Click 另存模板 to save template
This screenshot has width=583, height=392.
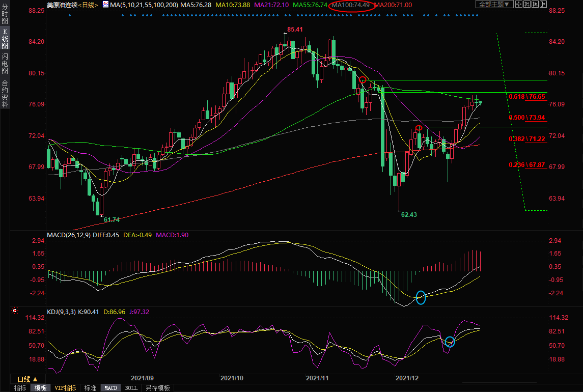pos(158,388)
